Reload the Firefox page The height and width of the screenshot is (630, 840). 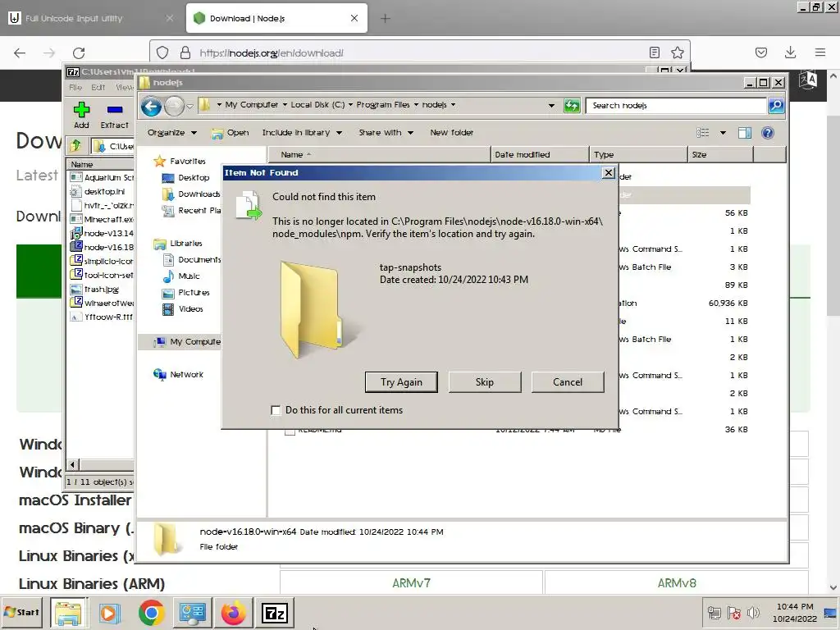(79, 52)
